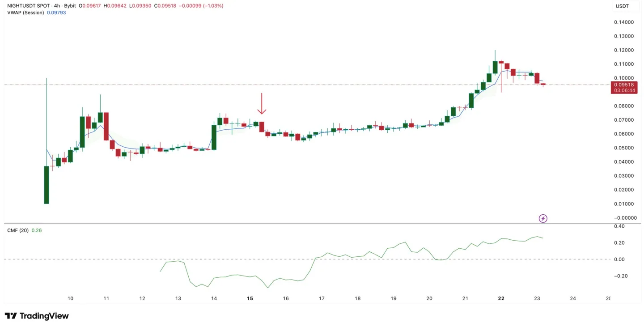Click date label 18 on time axis
Screen dimensions: 644x327
click(x=358, y=298)
